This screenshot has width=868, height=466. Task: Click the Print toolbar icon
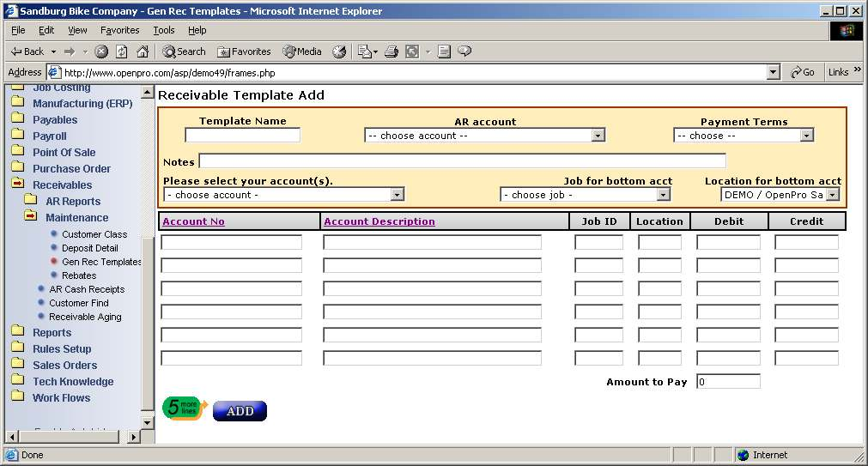[x=392, y=51]
